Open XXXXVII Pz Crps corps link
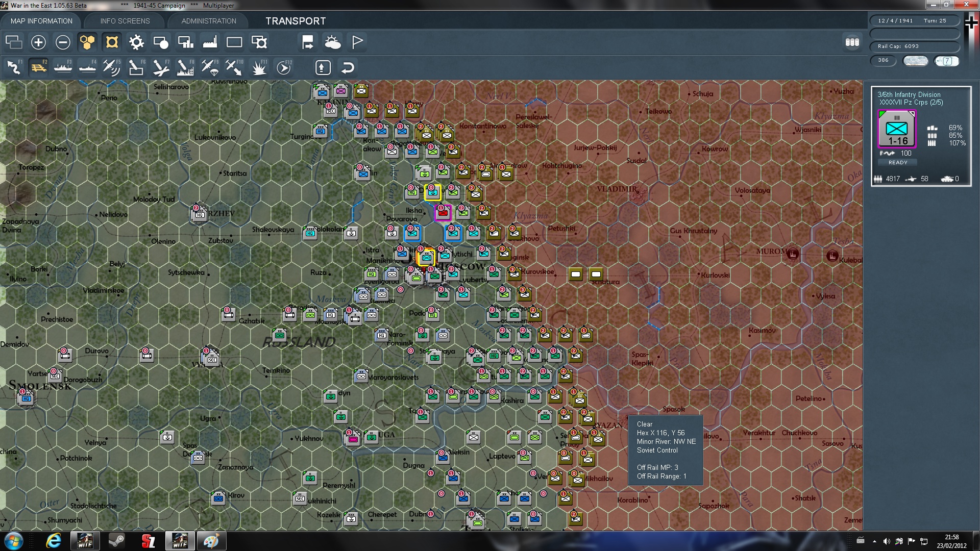This screenshot has height=551, width=980. tap(911, 102)
